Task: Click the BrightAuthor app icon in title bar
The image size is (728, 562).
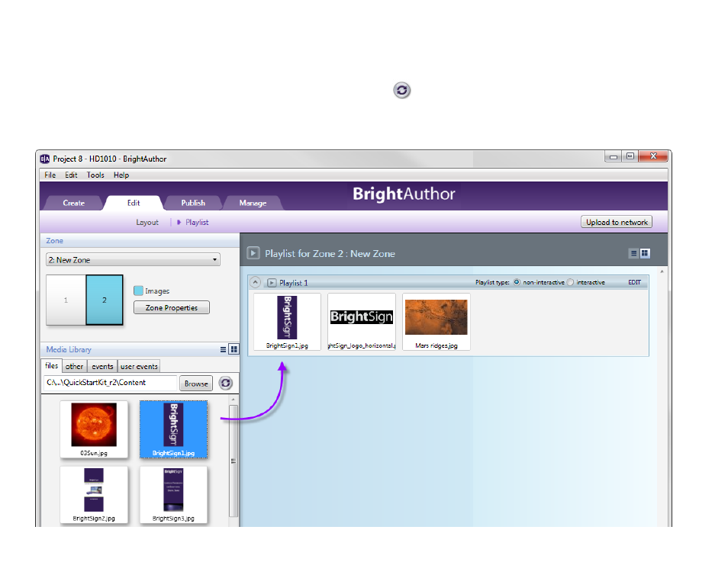Action: click(45, 159)
